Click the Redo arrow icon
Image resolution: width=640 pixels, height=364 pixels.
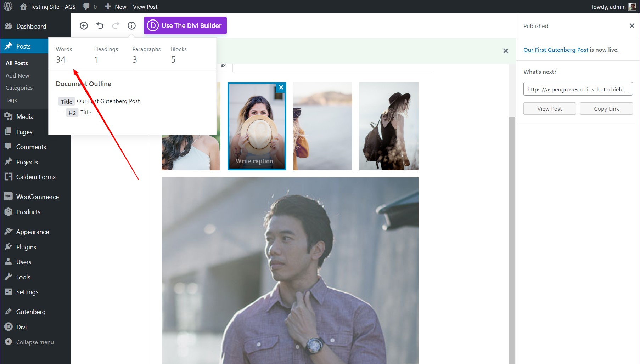click(116, 25)
